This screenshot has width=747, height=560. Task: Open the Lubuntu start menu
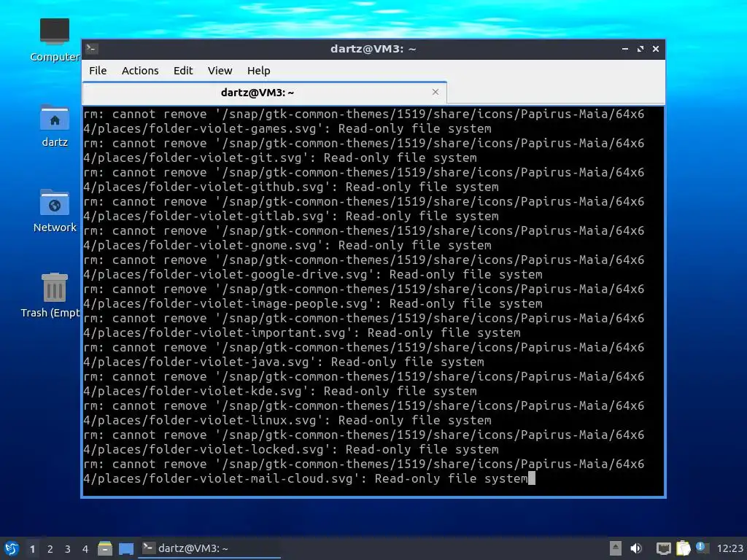click(12, 548)
